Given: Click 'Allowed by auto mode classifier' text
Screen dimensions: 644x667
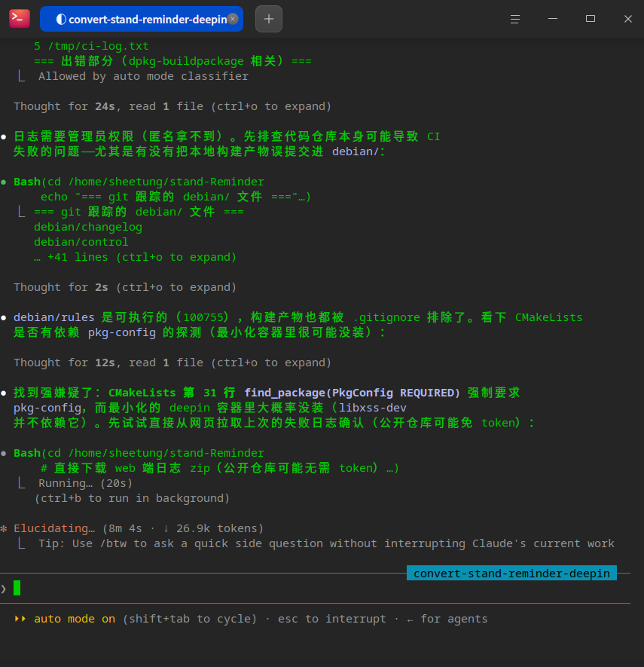Looking at the screenshot, I should point(143,77).
